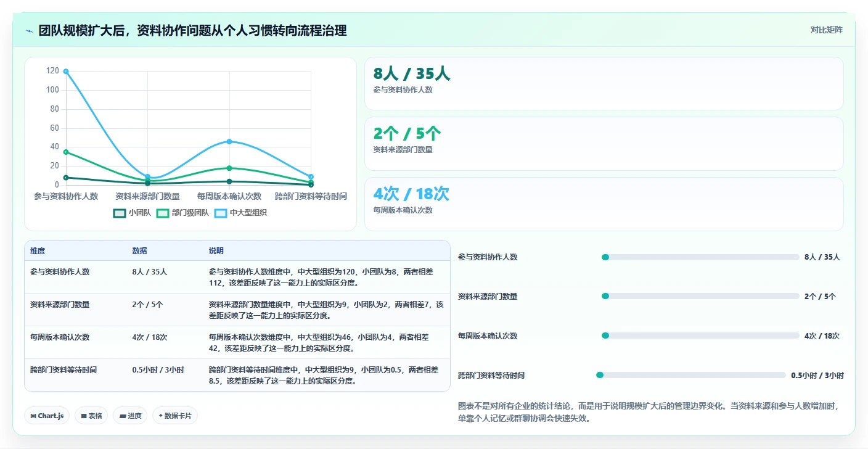Image resolution: width=868 pixels, height=449 pixels.
Task: Click the 跨部门资料等待时间 x-axis chart label
Action: 311,196
